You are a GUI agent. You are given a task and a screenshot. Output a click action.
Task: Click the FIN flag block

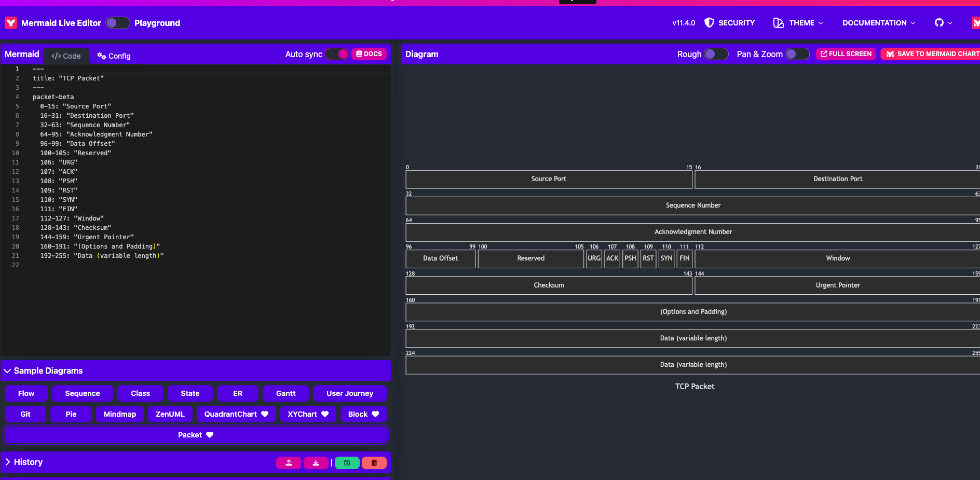(685, 258)
